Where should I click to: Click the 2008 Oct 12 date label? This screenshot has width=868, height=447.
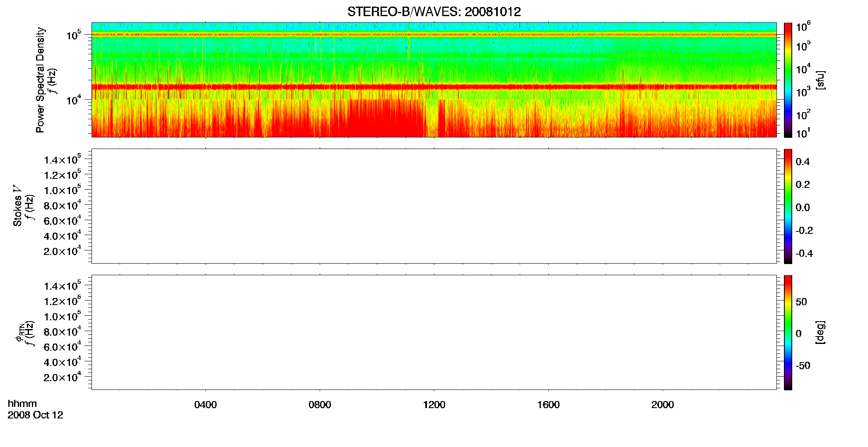point(35,415)
